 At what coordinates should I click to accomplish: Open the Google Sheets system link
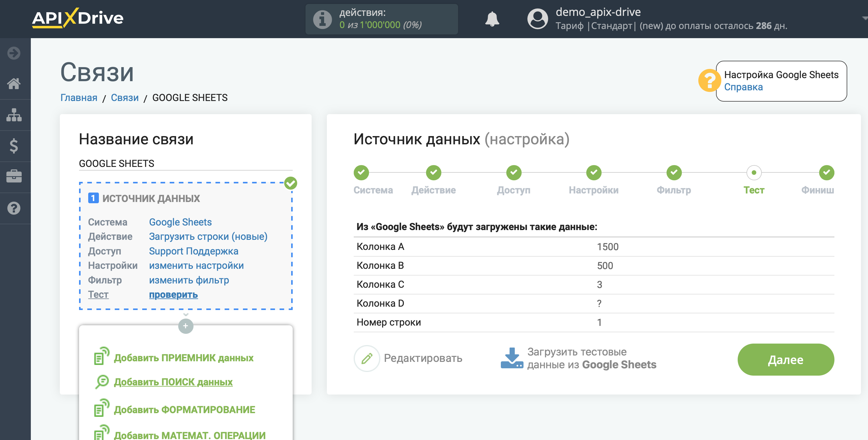coord(180,222)
